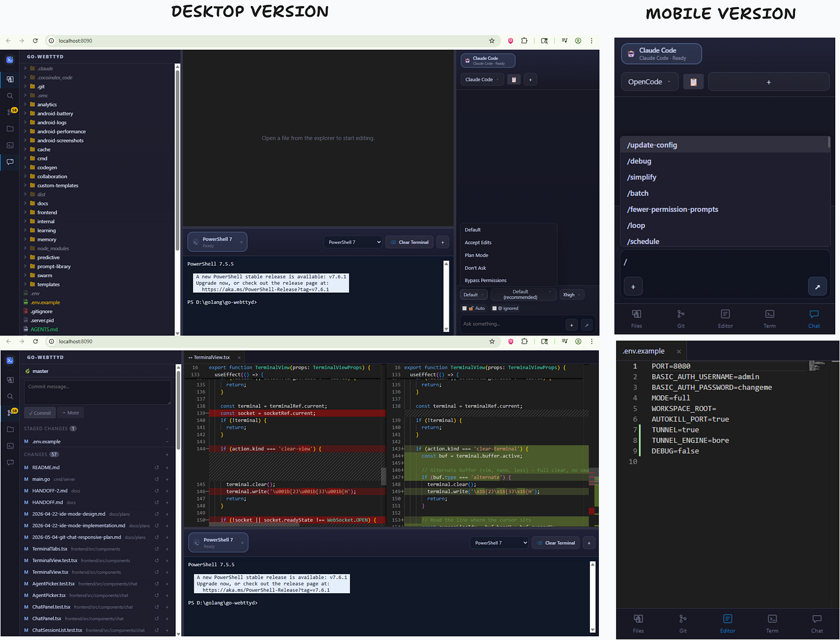Choose Bypass Permissions from permission menu
The image size is (840, 640).
[x=485, y=280]
